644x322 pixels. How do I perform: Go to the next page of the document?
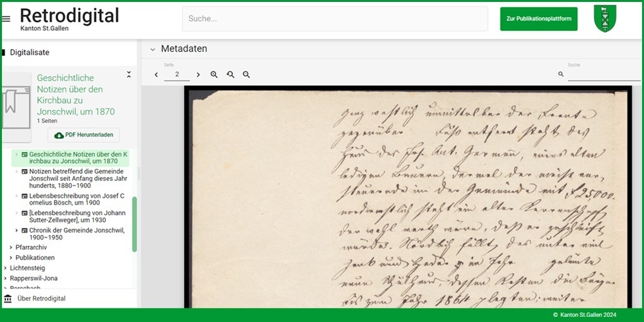198,75
